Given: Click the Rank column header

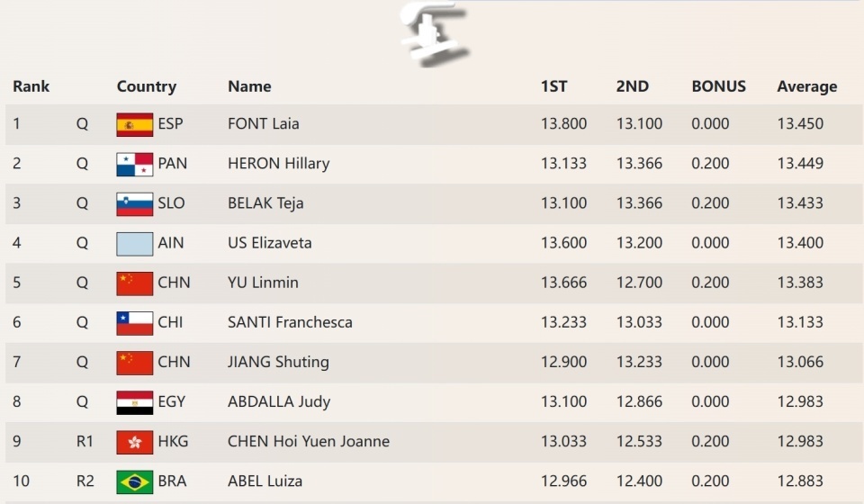Looking at the screenshot, I should point(31,86).
